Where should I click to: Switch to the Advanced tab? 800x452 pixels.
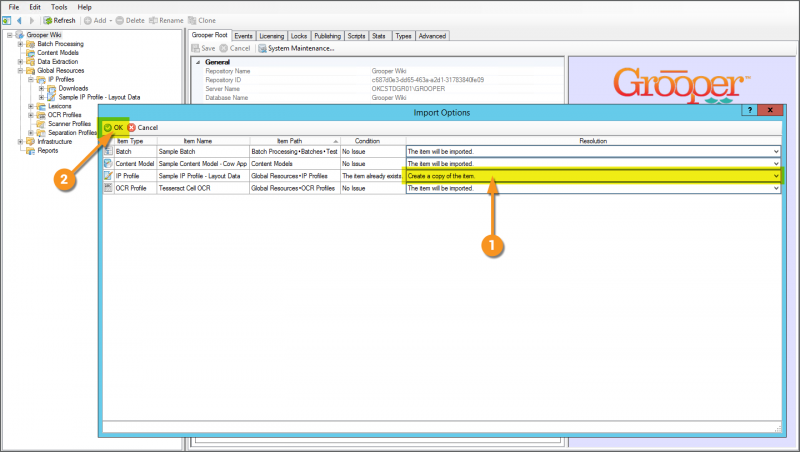pyautogui.click(x=432, y=36)
